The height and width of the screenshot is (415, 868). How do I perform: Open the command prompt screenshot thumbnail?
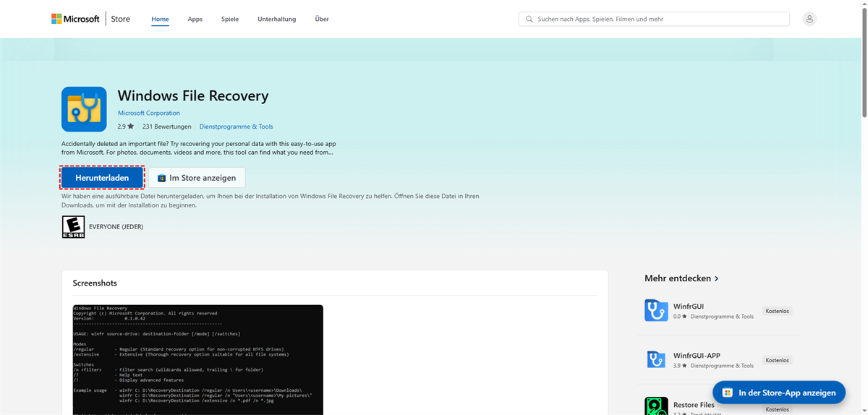click(x=198, y=360)
